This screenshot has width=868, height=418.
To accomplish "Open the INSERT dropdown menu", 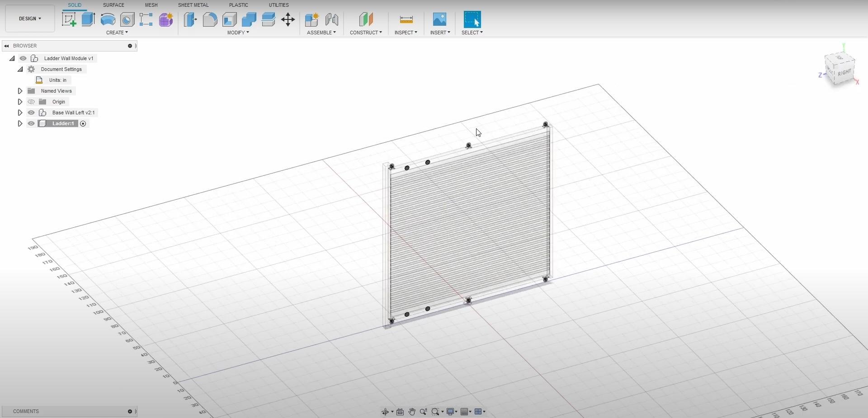I will [x=440, y=33].
